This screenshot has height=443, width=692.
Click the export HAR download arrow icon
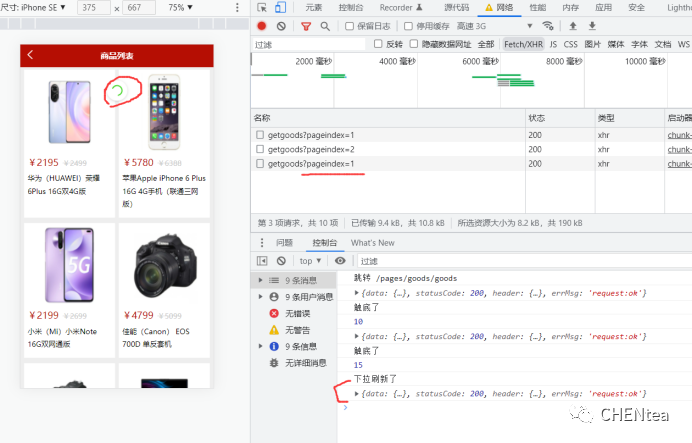click(592, 26)
